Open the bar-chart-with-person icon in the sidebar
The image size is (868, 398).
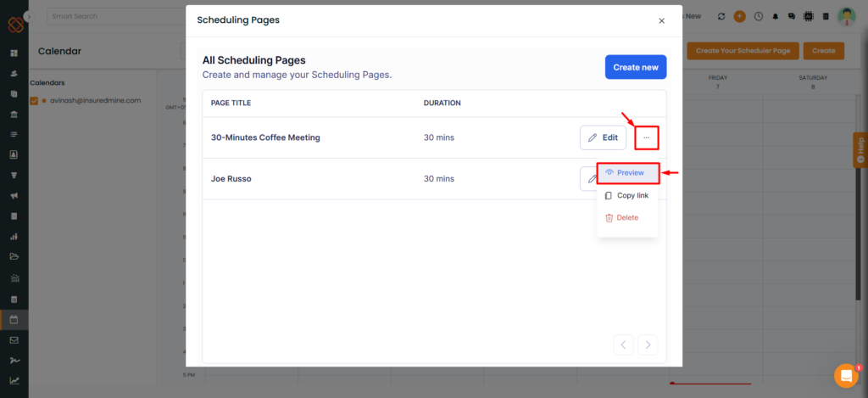(x=14, y=237)
